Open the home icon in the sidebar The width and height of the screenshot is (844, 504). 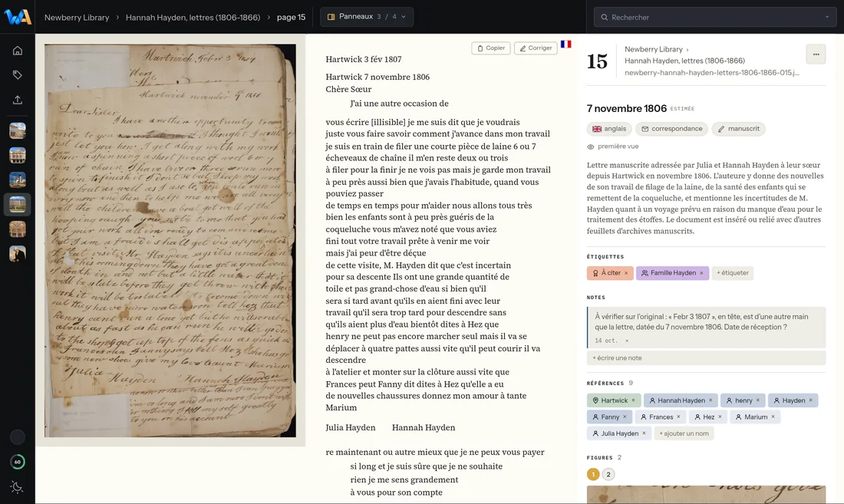17,51
